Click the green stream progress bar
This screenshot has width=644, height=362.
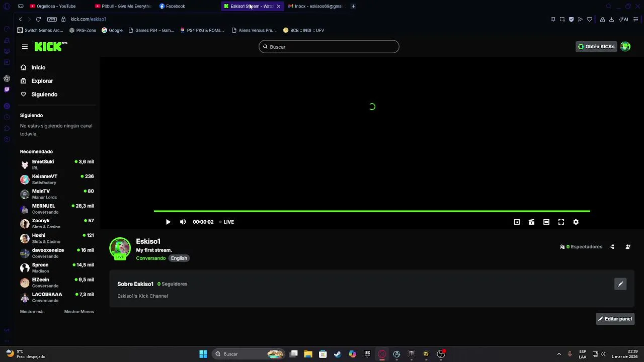point(372,211)
